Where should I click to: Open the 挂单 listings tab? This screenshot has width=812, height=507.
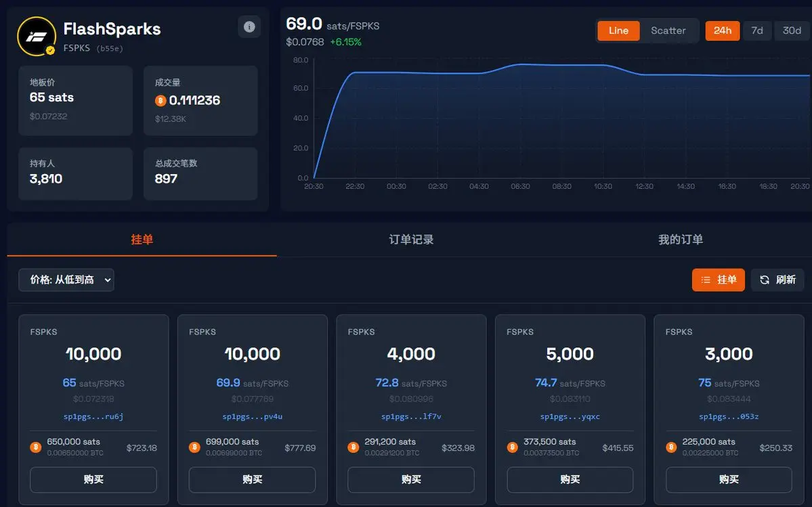point(142,240)
